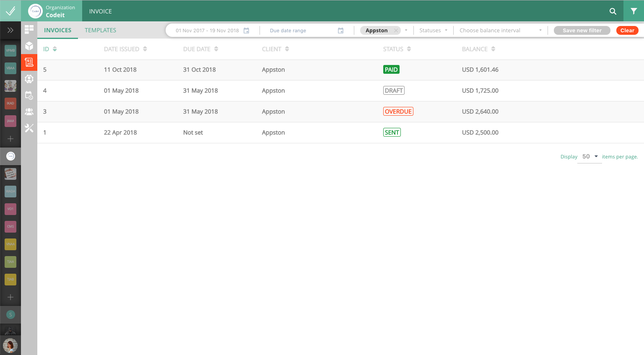Open the Due date range calendar picker
Image resolution: width=644 pixels, height=355 pixels.
pyautogui.click(x=340, y=30)
